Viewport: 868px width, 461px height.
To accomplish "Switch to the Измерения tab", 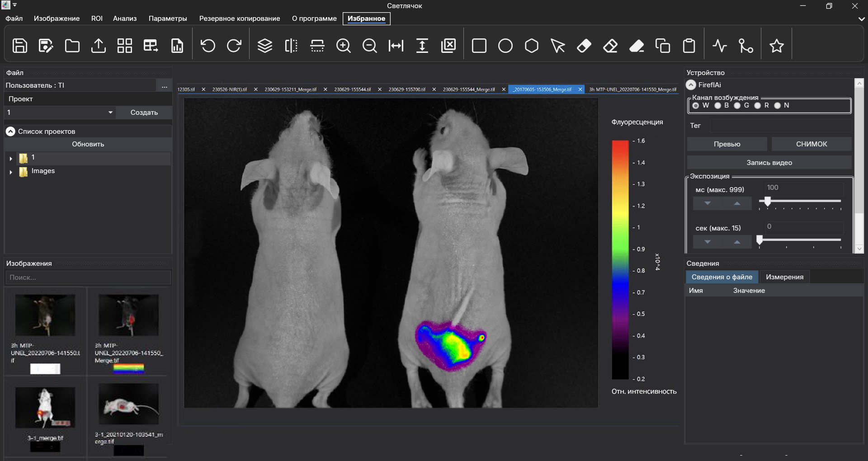I will coord(785,277).
